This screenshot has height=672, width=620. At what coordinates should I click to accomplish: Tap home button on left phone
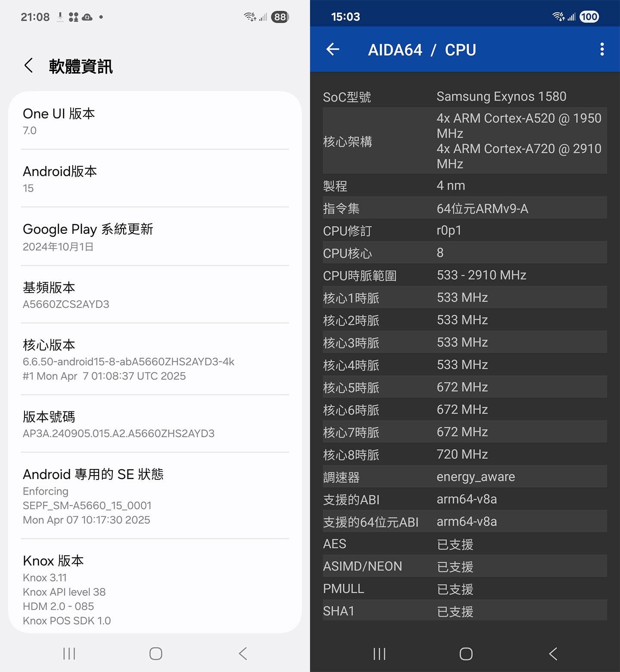[156, 653]
